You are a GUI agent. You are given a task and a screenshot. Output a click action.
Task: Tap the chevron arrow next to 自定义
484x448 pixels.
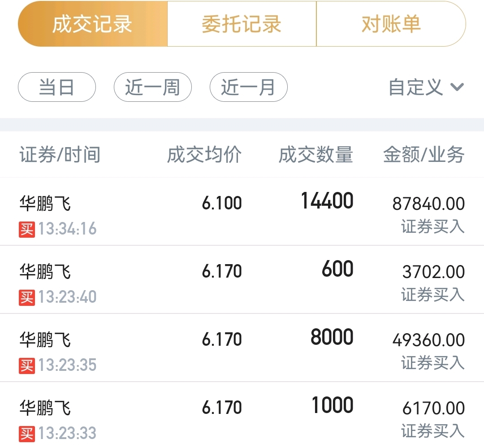457,87
